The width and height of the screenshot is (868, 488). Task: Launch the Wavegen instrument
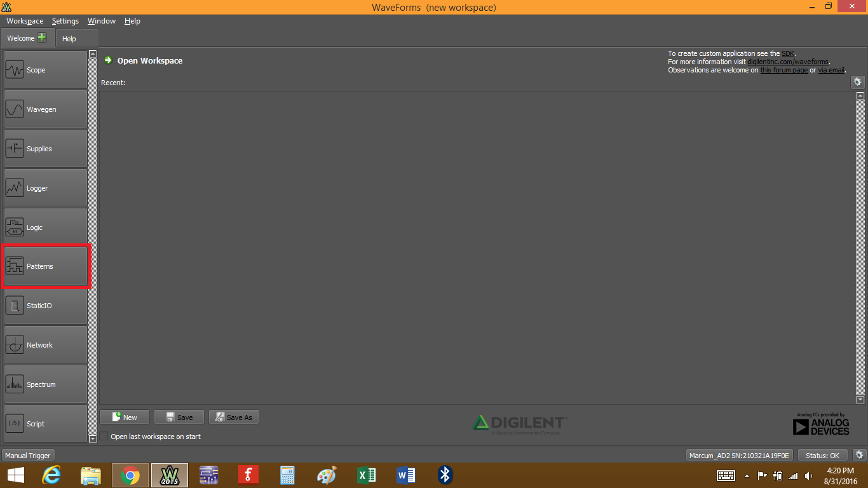[46, 109]
